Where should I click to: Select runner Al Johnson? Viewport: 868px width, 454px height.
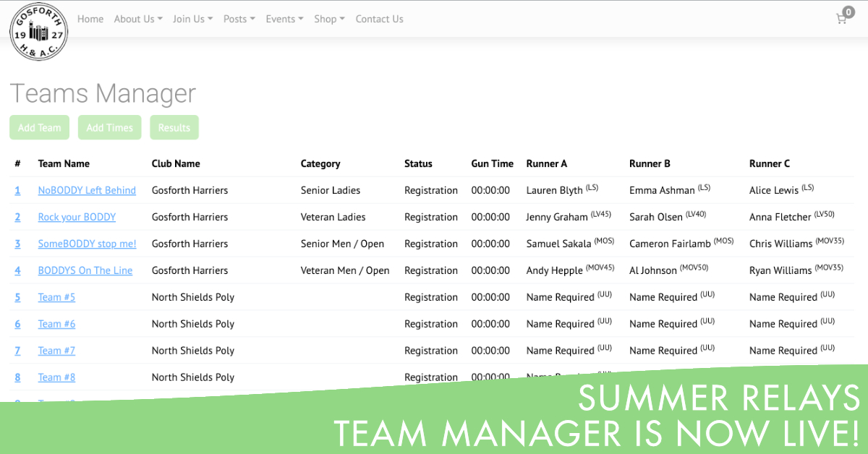pos(653,270)
